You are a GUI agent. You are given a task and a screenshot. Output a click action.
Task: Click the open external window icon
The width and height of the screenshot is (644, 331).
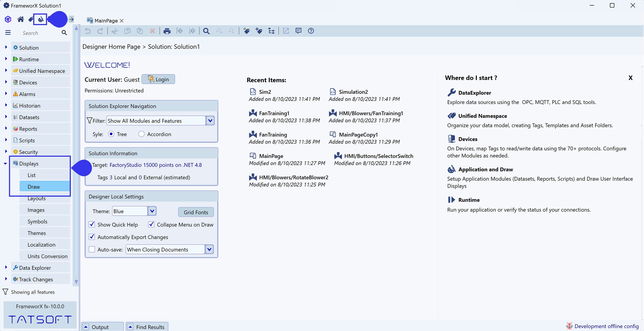(x=286, y=31)
